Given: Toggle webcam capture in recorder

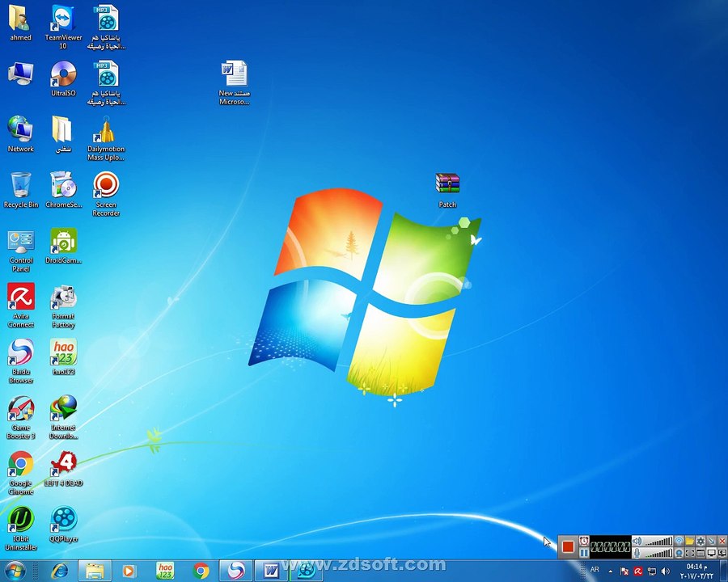Looking at the screenshot, I should (x=679, y=553).
